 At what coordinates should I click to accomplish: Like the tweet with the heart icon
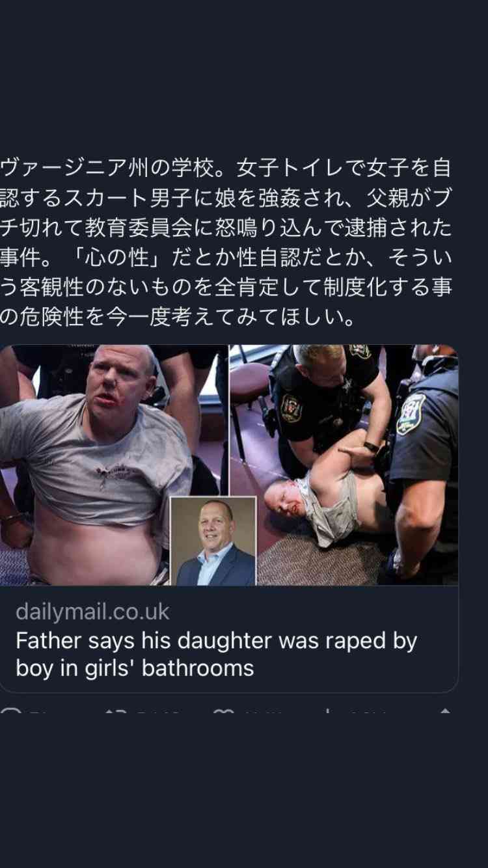[224, 711]
